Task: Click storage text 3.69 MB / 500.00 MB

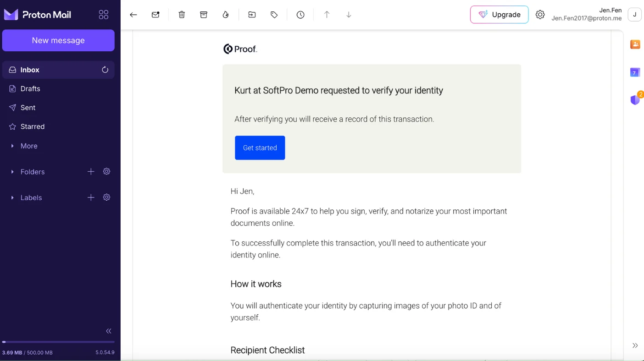Action: 28,353
